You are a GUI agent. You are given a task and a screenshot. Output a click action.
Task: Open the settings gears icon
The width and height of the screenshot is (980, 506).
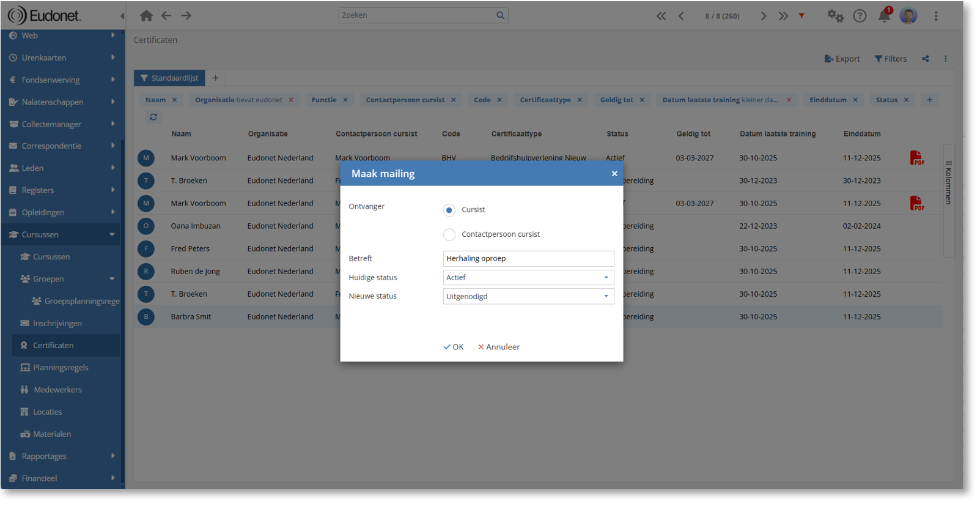pyautogui.click(x=835, y=16)
